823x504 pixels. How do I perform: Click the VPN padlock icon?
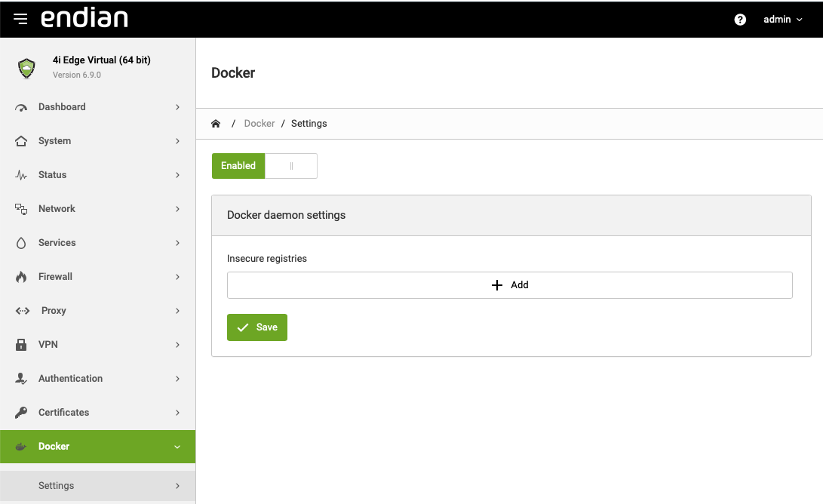tap(21, 345)
